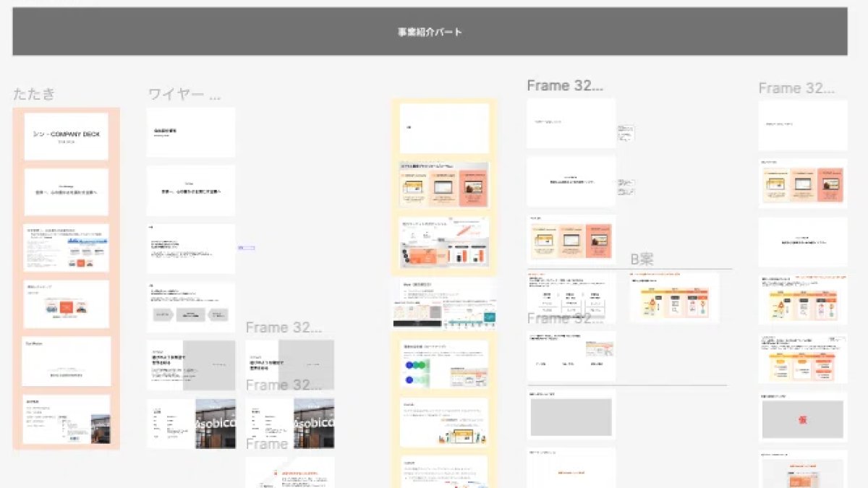Select the ワイヤー section label
This screenshot has width=868, height=488.
click(184, 94)
